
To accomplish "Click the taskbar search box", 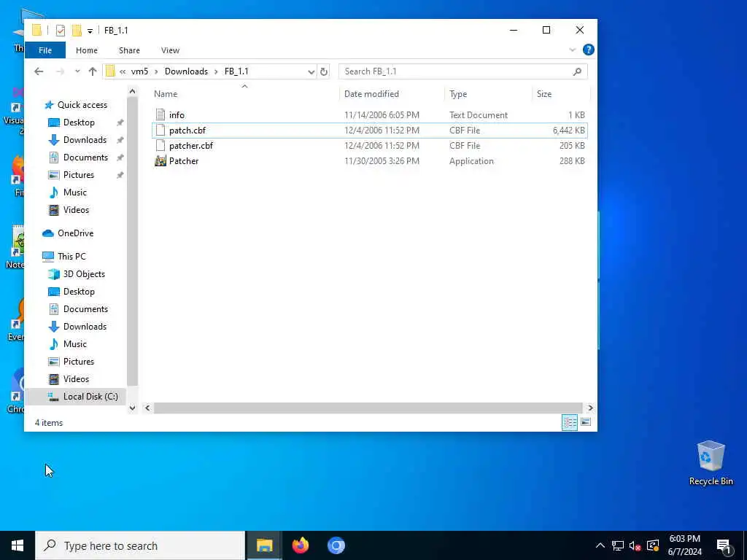I will pyautogui.click(x=140, y=545).
